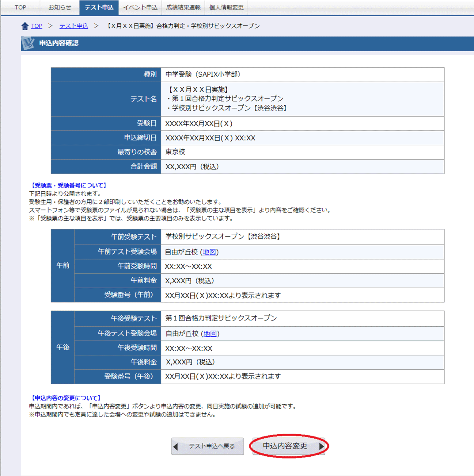474x476 pixels.
Task: Click the home icon in breadcrumb
Action: [25, 26]
